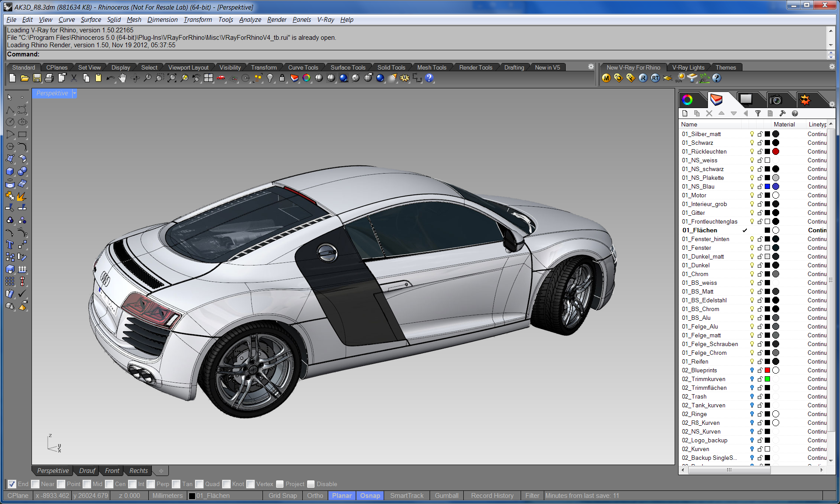Click the four-viewport layout icon
The image size is (840, 504).
click(x=209, y=78)
